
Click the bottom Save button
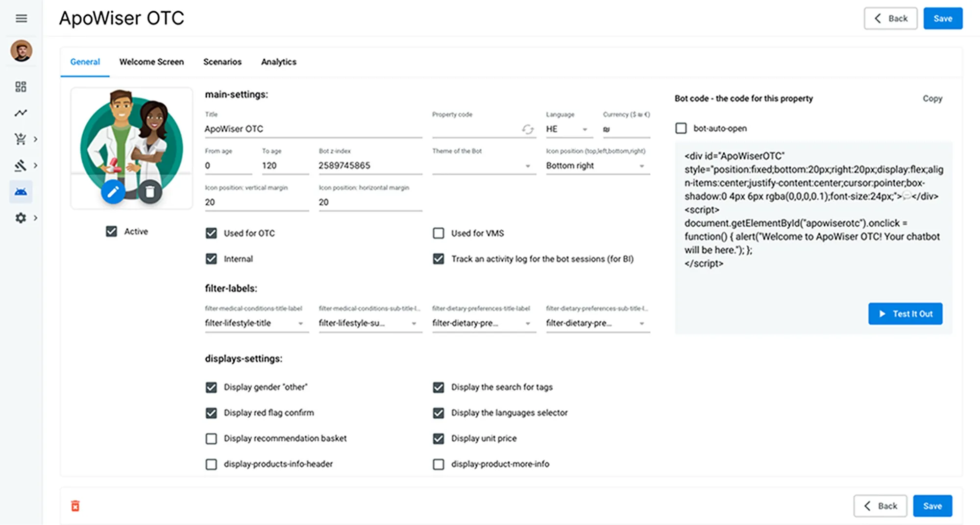tap(932, 506)
